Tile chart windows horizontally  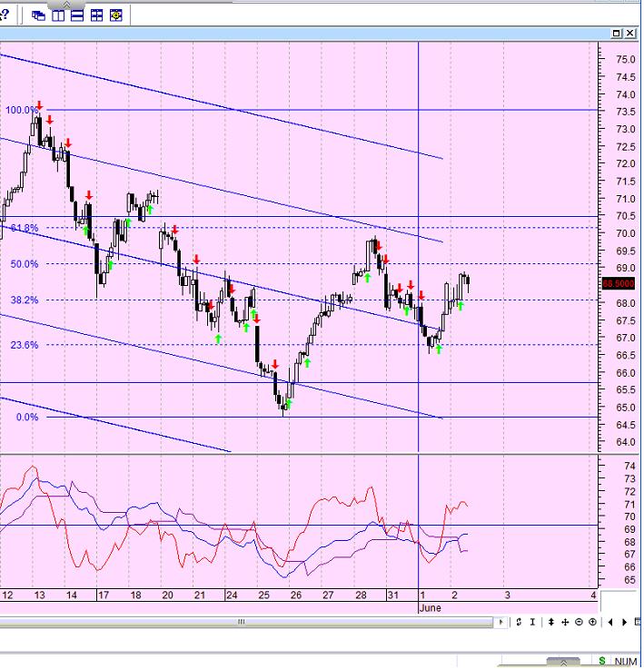click(x=77, y=15)
